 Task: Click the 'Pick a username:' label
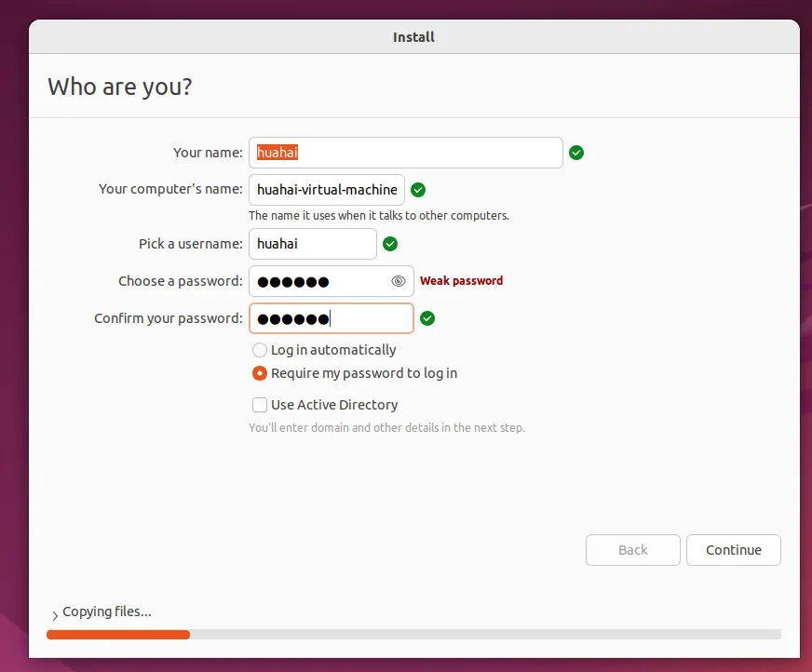coord(191,244)
